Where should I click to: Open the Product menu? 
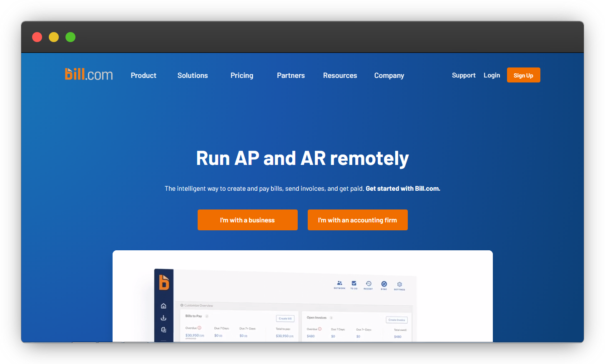pyautogui.click(x=143, y=75)
